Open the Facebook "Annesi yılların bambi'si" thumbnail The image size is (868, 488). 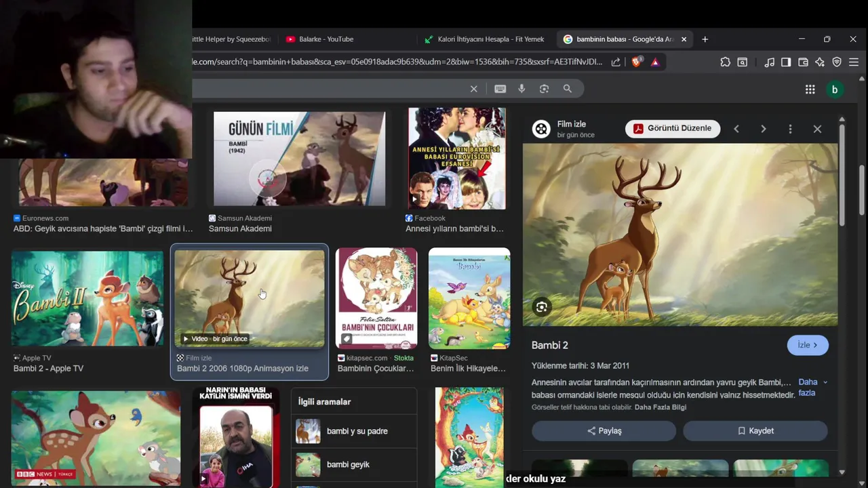tap(456, 159)
